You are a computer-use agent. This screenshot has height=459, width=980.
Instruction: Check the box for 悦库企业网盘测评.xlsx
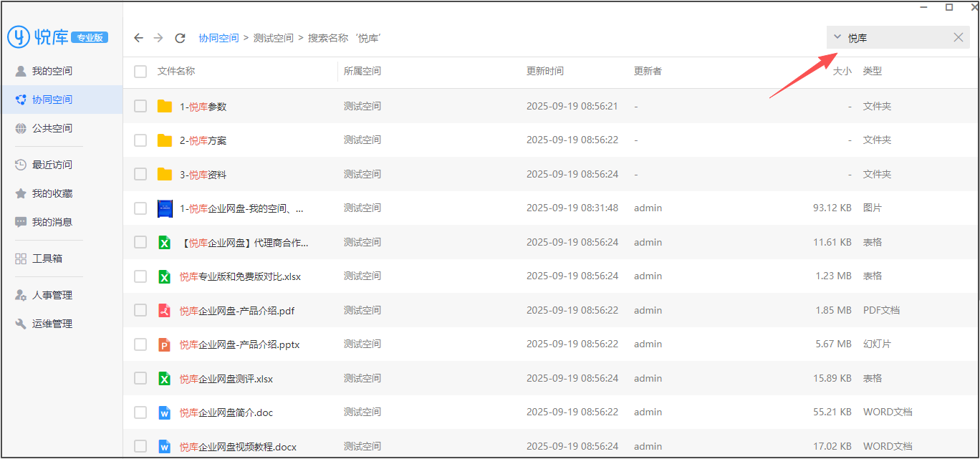140,378
